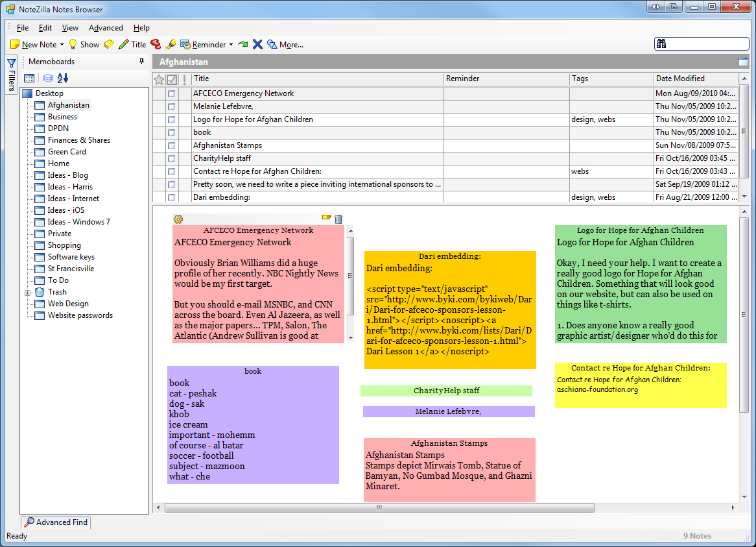This screenshot has height=547, width=756.
Task: Click the green pencil Title icon
Action: pyautogui.click(x=123, y=44)
